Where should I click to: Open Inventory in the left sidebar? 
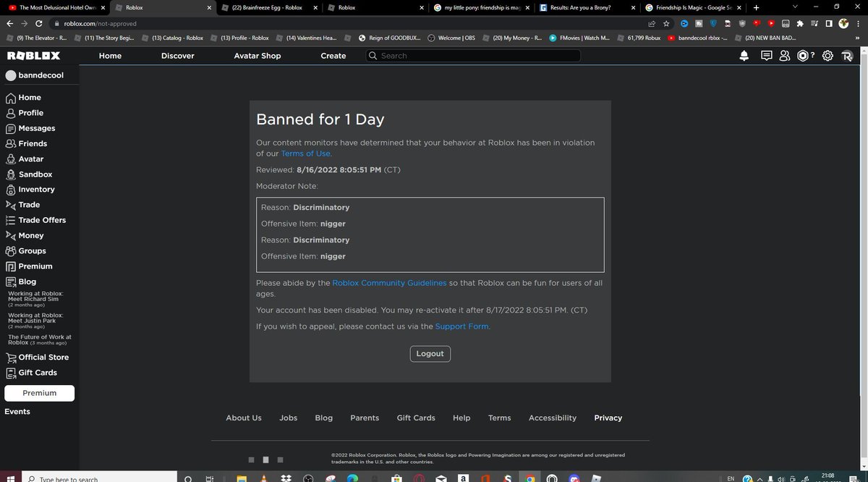[30, 190]
